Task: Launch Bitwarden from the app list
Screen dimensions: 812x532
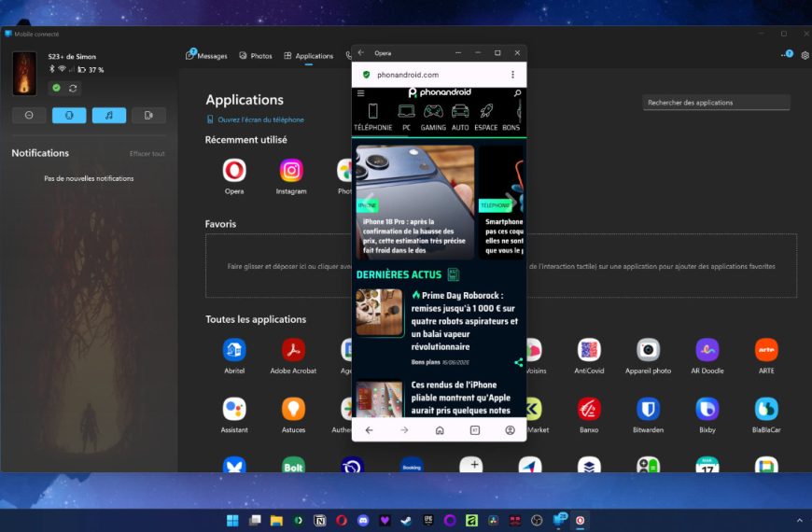Action: [648, 409]
